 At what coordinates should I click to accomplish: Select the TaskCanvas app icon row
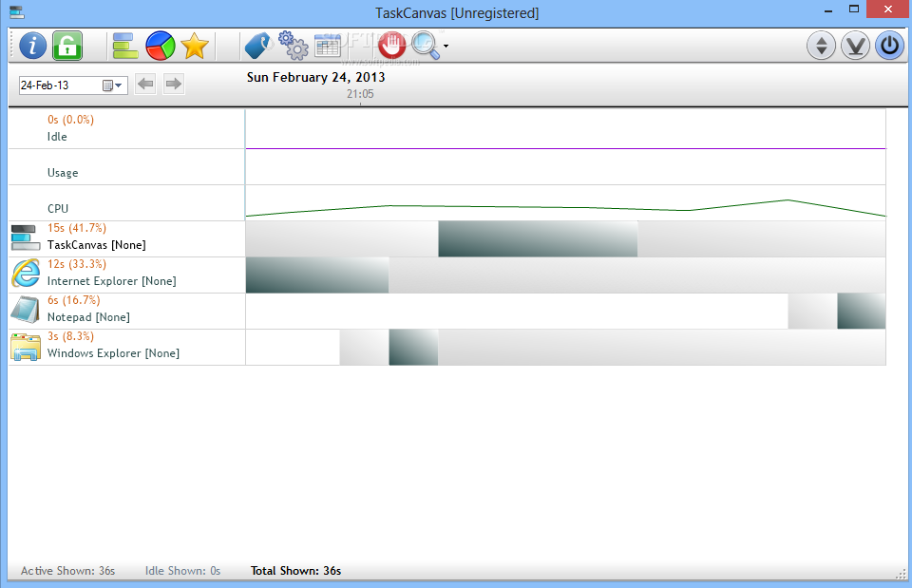26,237
